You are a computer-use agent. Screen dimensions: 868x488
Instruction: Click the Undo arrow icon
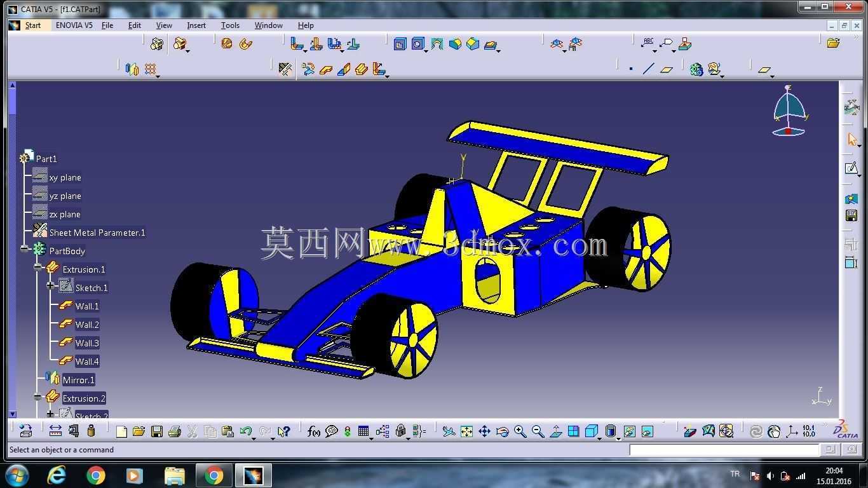click(x=246, y=431)
